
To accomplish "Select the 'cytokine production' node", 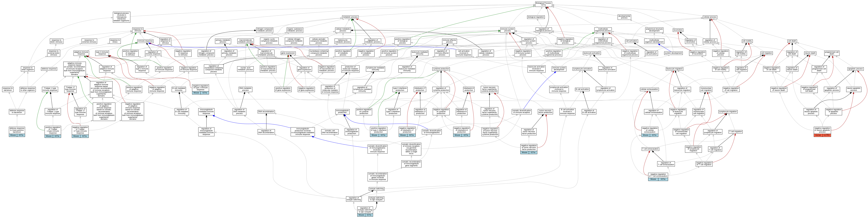I will [x=441, y=69].
